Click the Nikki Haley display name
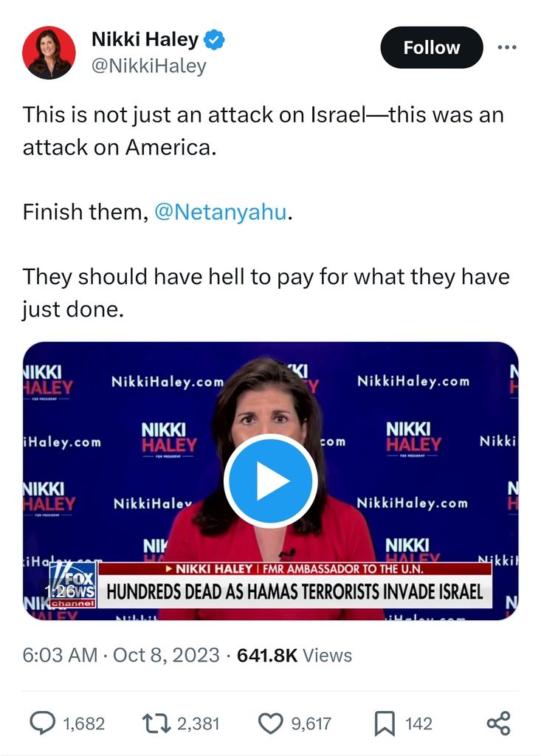The width and height of the screenshot is (541, 756). coord(145,39)
